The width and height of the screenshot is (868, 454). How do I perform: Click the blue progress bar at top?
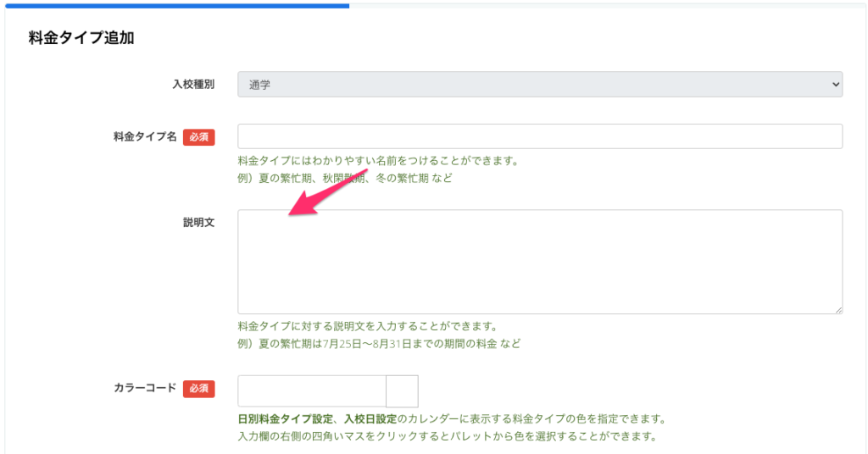click(x=175, y=5)
